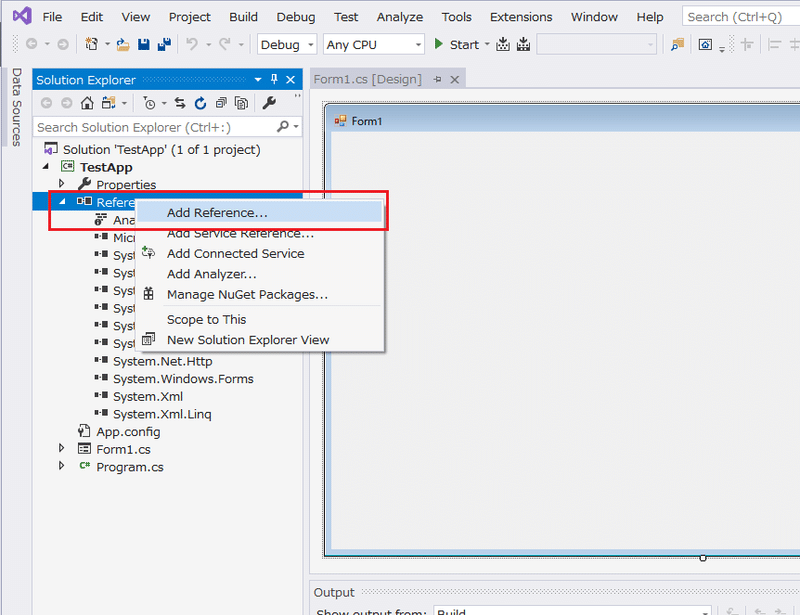This screenshot has height=615, width=800.
Task: Close the Form1.cs [Design] tab
Action: pyautogui.click(x=455, y=80)
